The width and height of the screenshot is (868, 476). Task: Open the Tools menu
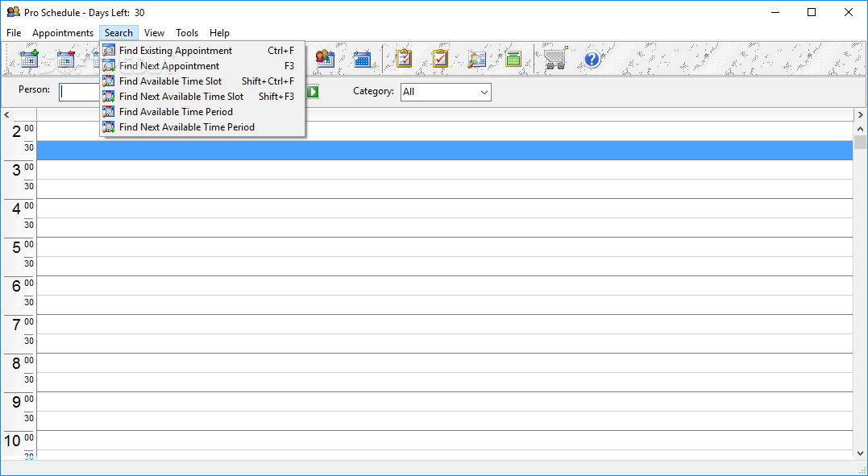187,33
